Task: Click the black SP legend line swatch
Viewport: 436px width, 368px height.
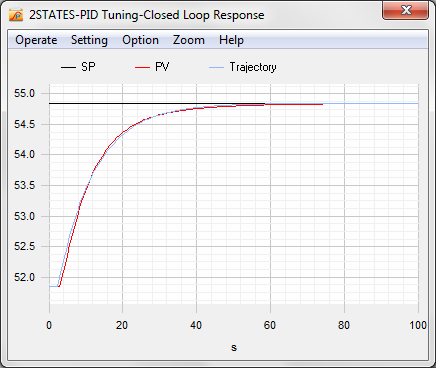Action: pyautogui.click(x=68, y=67)
